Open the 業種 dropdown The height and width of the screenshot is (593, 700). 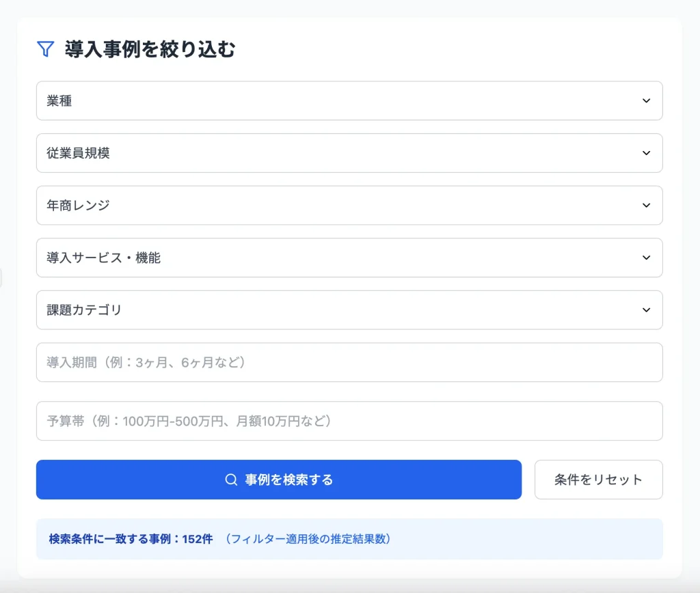click(349, 101)
